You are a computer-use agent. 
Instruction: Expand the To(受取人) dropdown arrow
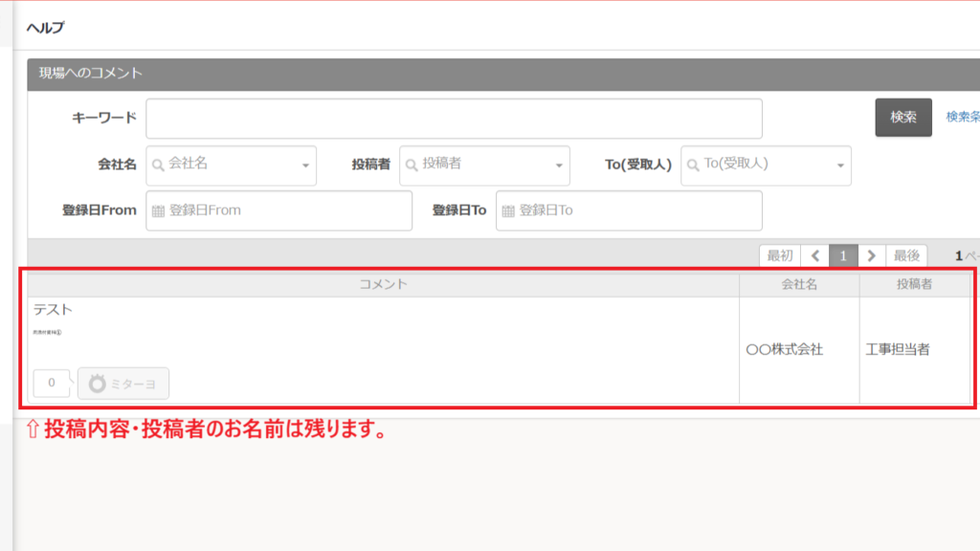(840, 166)
